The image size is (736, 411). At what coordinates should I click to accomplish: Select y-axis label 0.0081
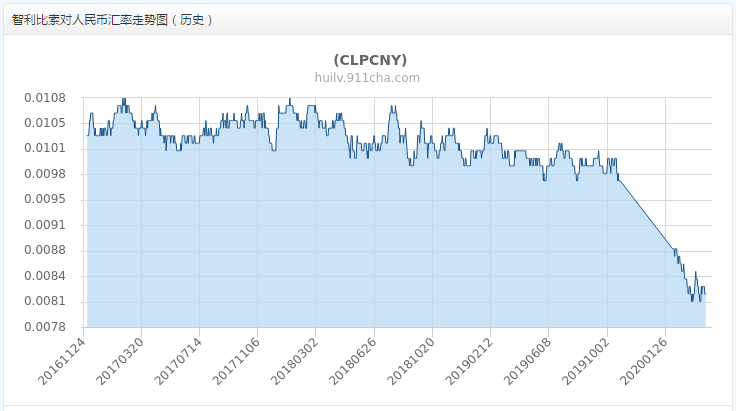click(45, 301)
